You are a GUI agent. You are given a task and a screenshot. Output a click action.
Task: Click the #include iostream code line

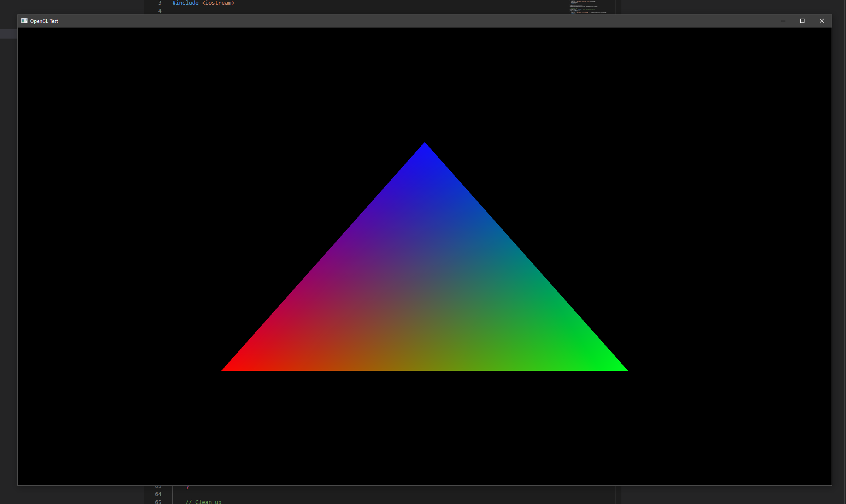pos(203,3)
